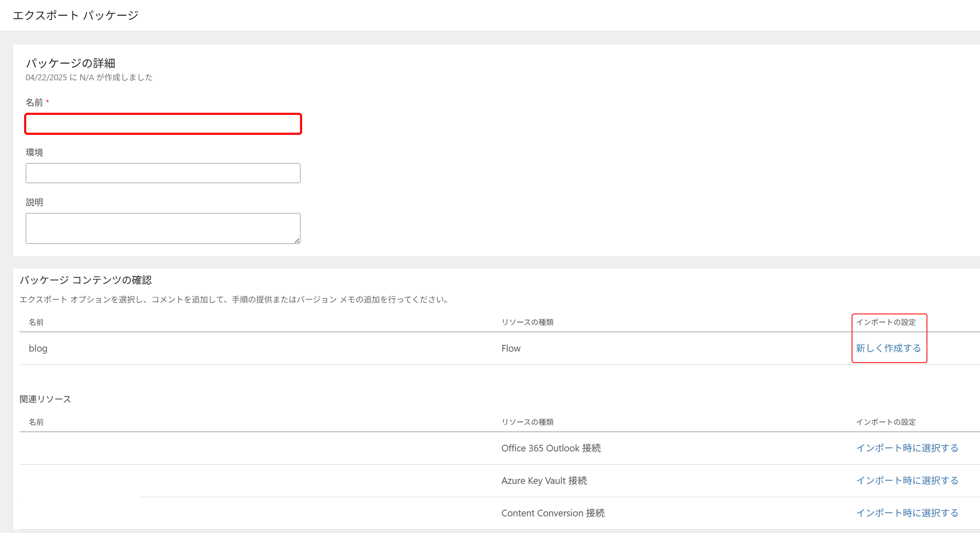
Task: Click the Office 365 Outlook 接続 entry
Action: coord(551,448)
